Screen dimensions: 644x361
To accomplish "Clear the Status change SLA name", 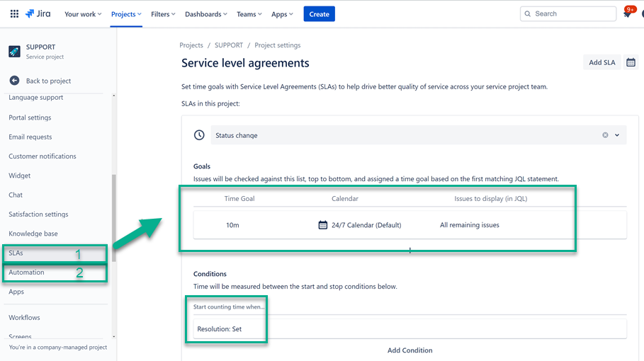I will pos(605,135).
